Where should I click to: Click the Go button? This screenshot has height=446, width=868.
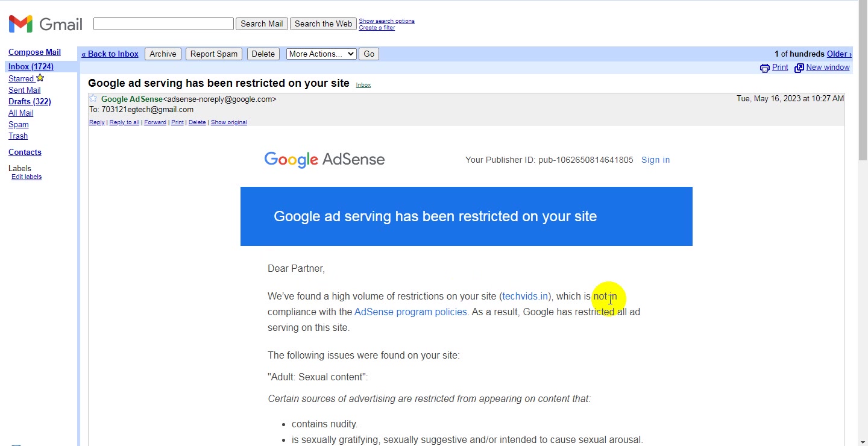[369, 54]
